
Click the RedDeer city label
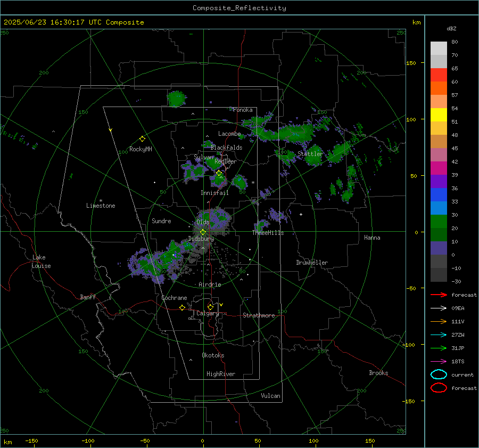226,161
